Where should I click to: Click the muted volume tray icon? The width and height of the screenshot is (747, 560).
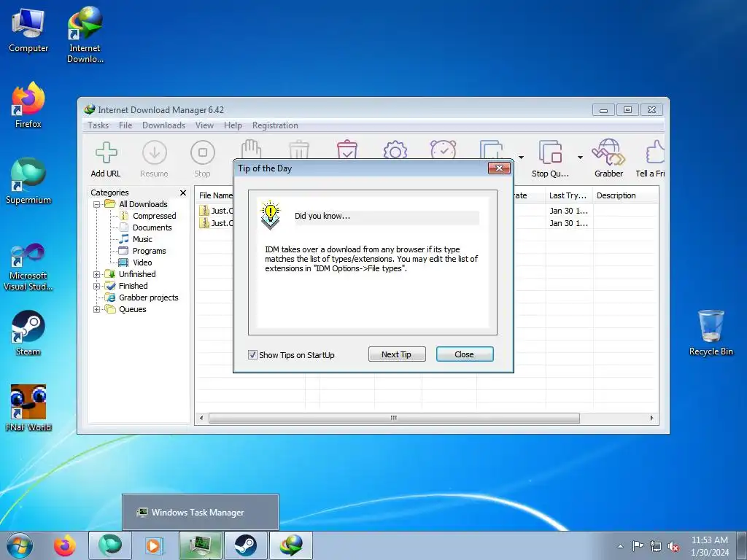(673, 547)
